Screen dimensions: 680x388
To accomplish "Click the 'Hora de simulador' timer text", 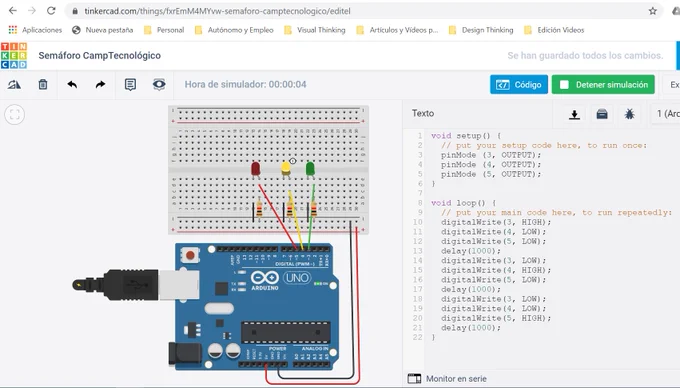I will (x=245, y=85).
